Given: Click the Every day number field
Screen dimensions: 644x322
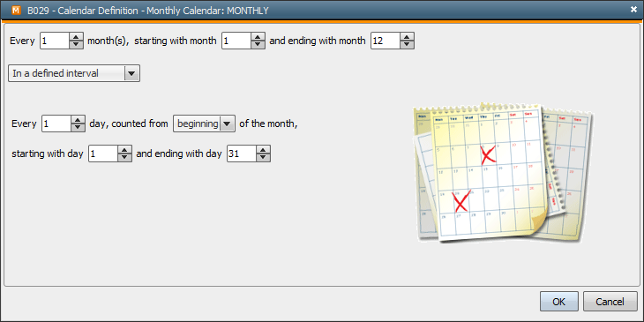Looking at the screenshot, I should click(56, 124).
